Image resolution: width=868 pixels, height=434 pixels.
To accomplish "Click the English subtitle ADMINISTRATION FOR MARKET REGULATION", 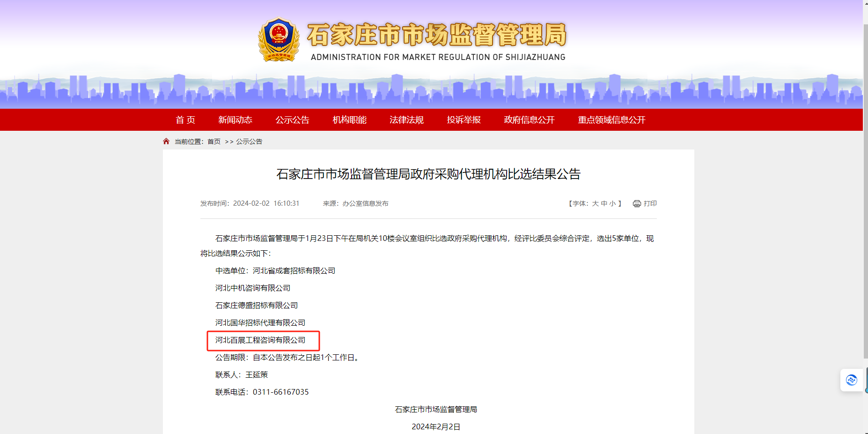I will click(x=438, y=57).
